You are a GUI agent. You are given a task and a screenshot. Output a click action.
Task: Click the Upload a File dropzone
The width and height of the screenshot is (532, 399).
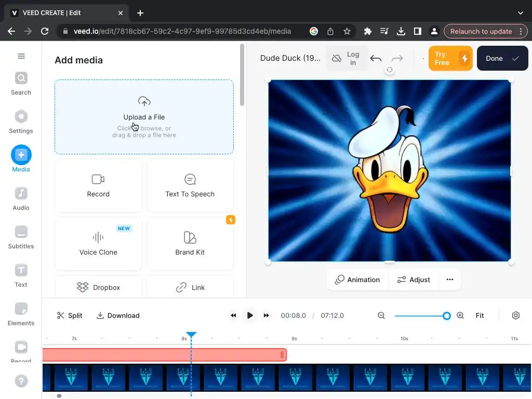tap(144, 117)
